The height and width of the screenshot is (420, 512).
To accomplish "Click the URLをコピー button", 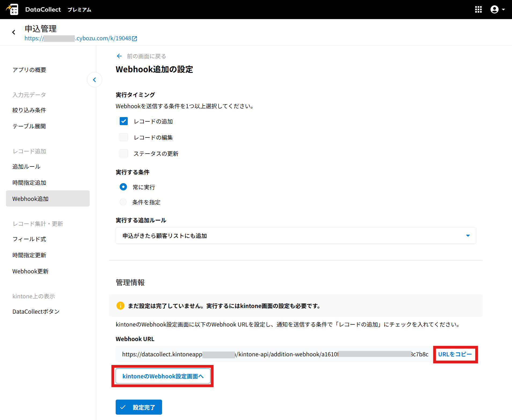I will [x=455, y=354].
